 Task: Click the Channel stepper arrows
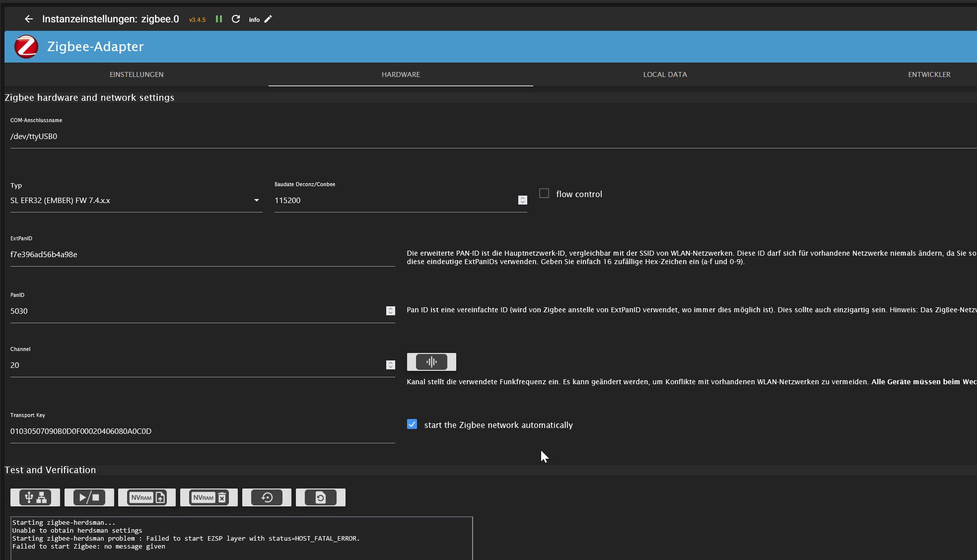click(391, 365)
